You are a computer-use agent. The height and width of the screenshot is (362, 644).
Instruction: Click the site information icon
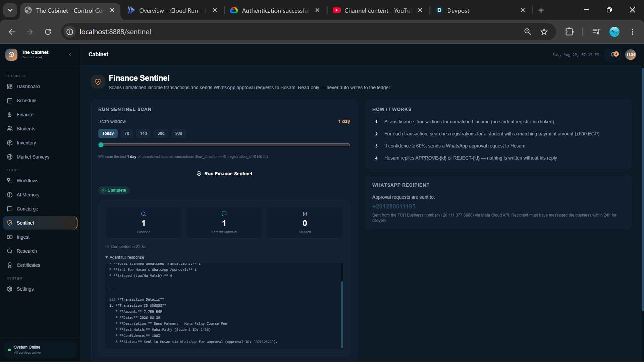click(x=70, y=32)
